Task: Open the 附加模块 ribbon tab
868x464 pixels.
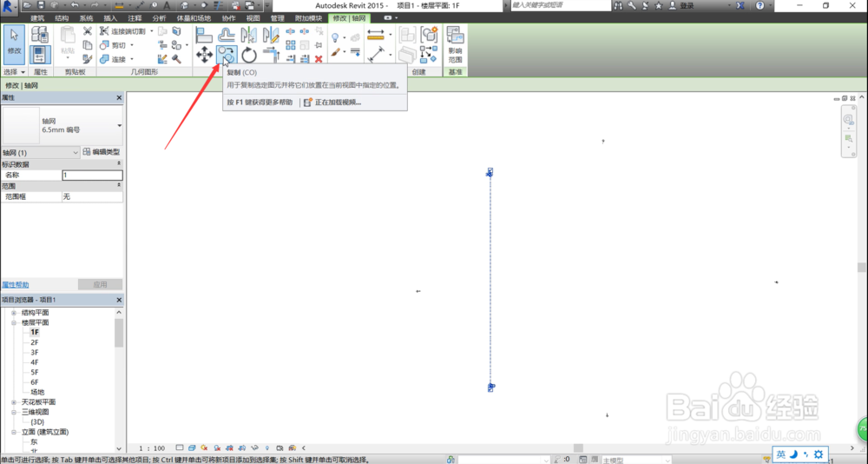Action: click(308, 18)
